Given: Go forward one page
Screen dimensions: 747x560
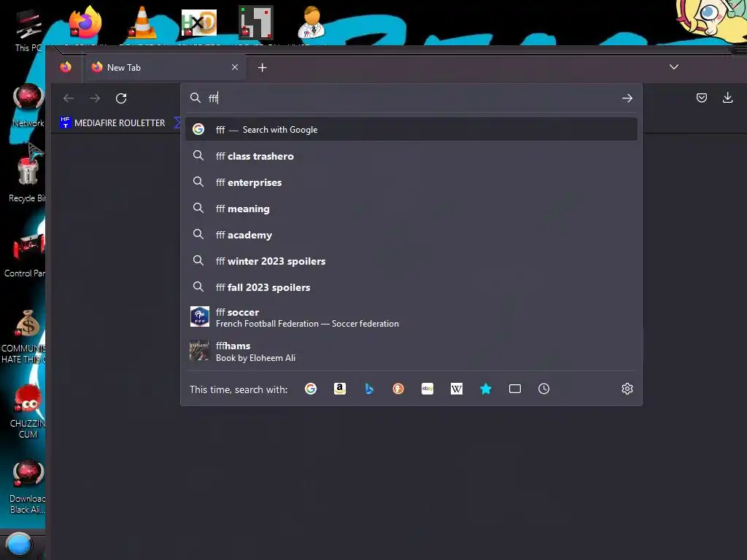Looking at the screenshot, I should coord(95,98).
